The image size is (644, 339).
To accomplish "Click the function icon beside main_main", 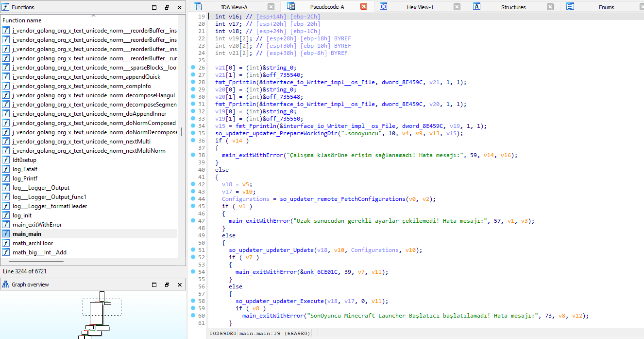I will coord(6,234).
